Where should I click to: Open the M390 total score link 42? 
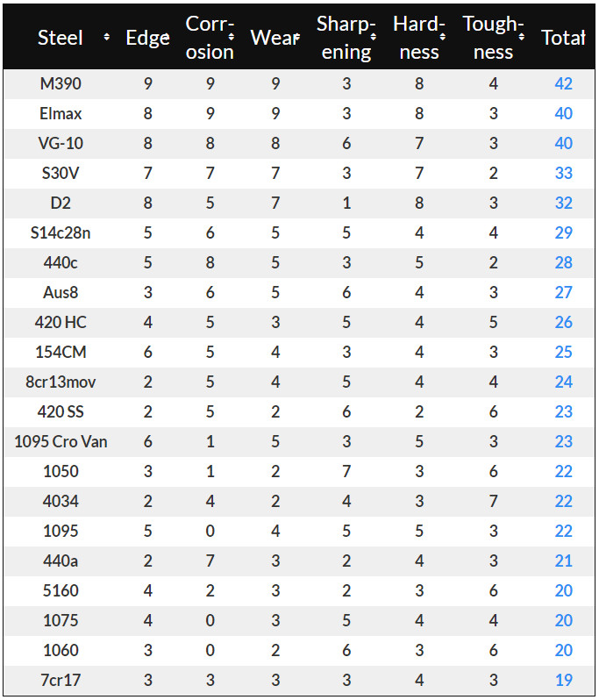point(563,83)
